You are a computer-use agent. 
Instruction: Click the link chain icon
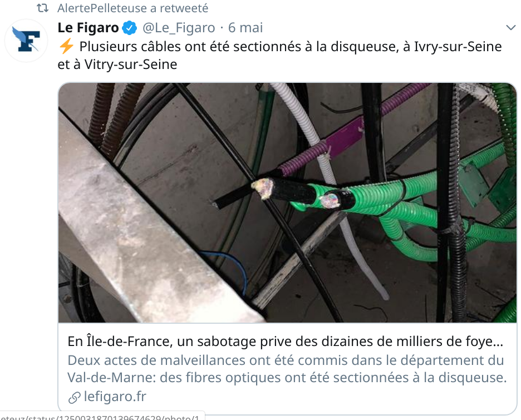click(75, 397)
